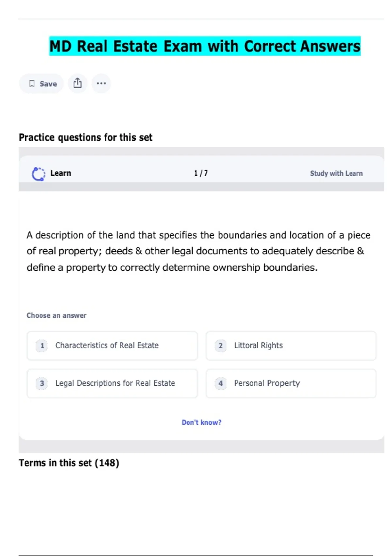The image size is (392, 556).
Task: Click the share icon next to Save
Action: click(77, 83)
